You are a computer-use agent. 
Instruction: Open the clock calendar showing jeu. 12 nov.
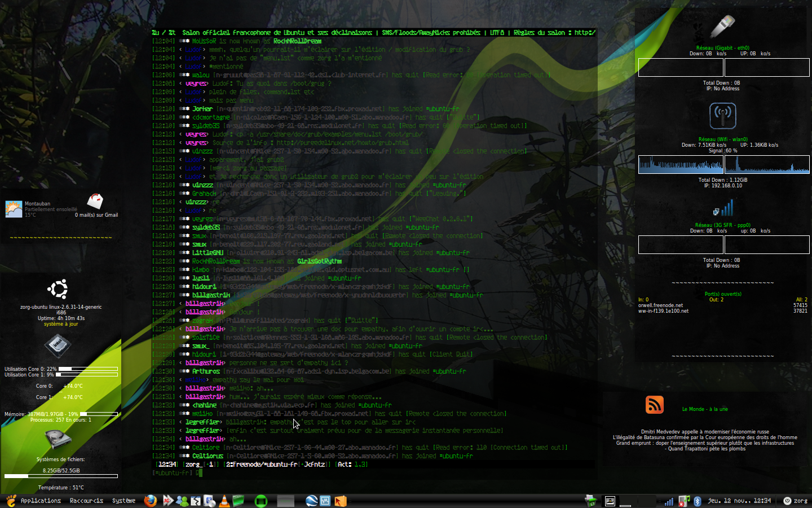point(739,501)
